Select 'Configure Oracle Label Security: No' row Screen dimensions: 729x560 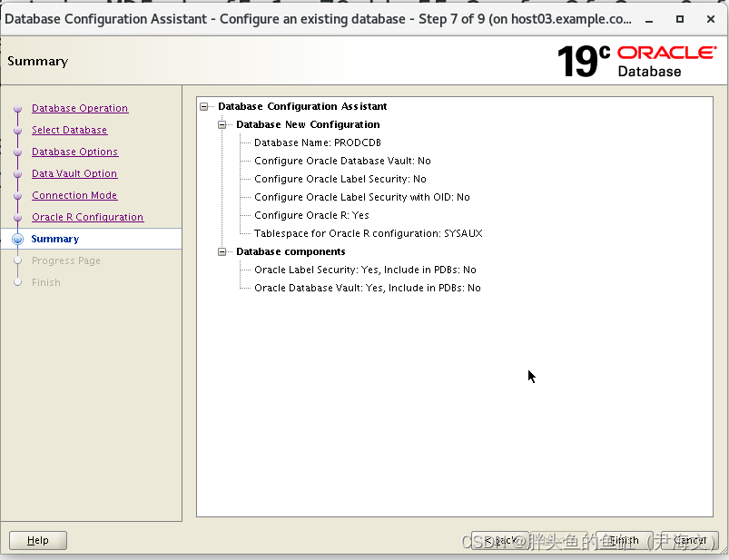(x=340, y=179)
